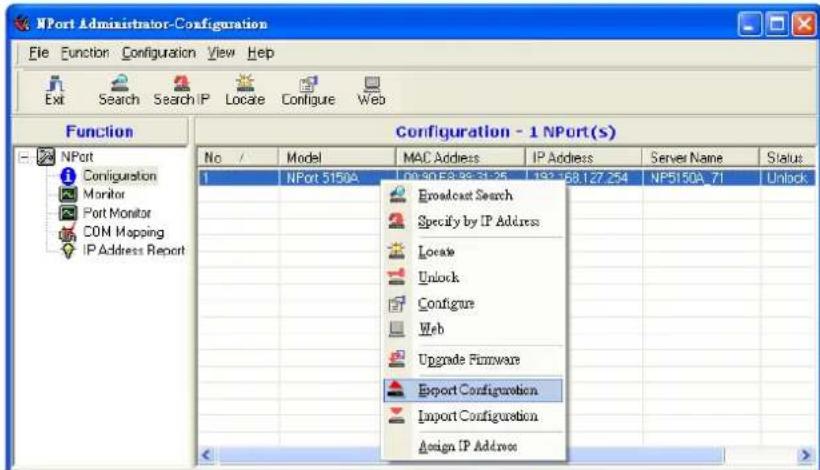Select Locate in the context menu
The height and width of the screenshot is (470, 820).
(474, 251)
